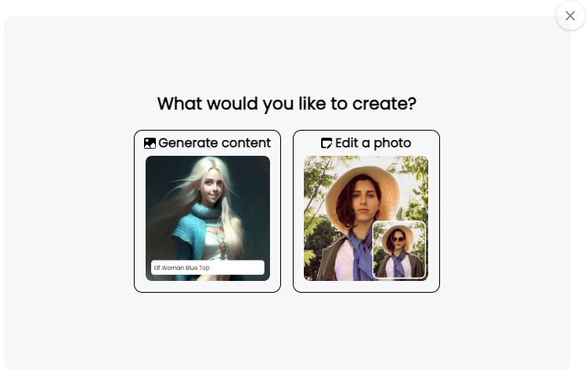Click the sunglasses in the inset image
The image size is (588, 373).
[x=398, y=238]
